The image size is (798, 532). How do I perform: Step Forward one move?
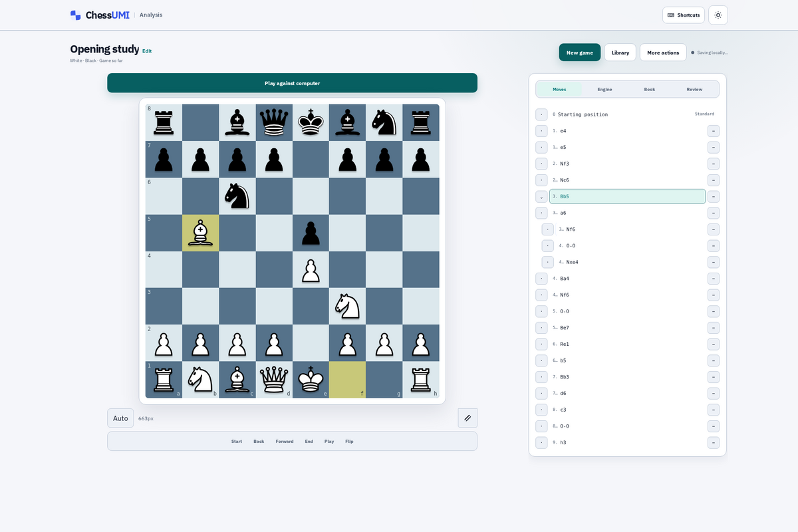pos(285,442)
